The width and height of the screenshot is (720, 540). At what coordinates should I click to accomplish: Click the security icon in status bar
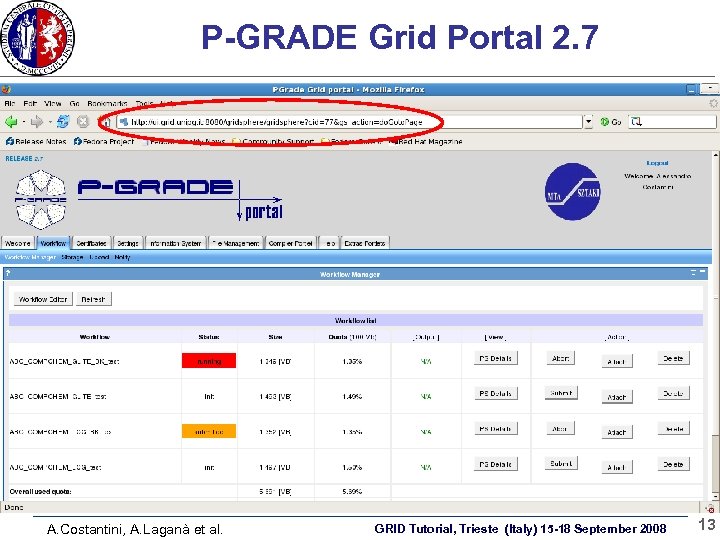point(710,508)
